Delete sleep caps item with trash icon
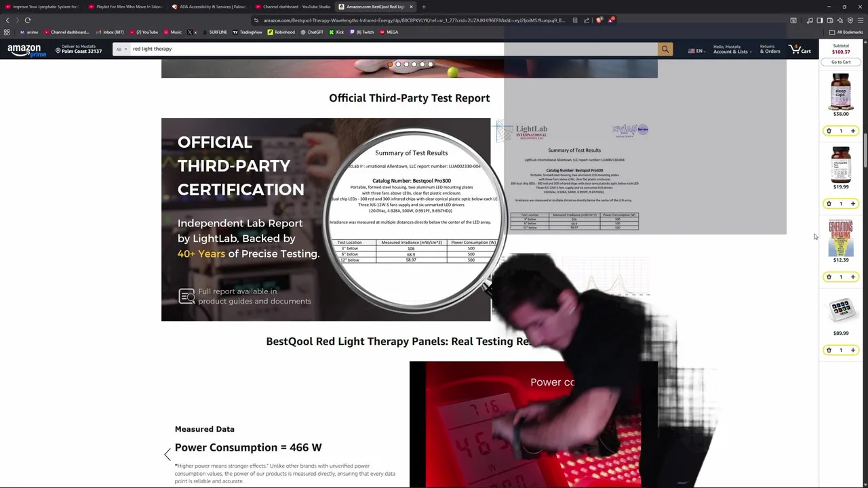Viewport: 868px width, 488px height. [x=829, y=131]
